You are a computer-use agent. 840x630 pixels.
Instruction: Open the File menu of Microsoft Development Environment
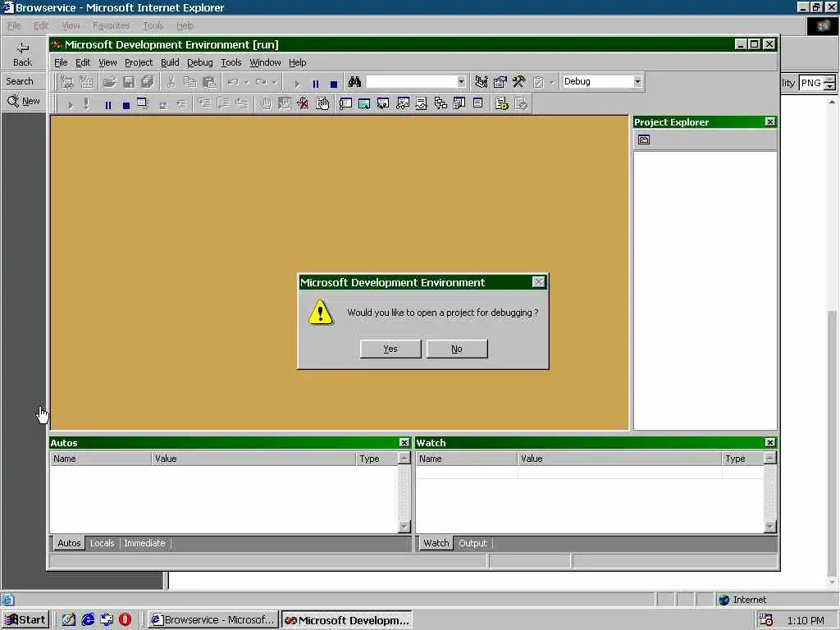[x=61, y=62]
